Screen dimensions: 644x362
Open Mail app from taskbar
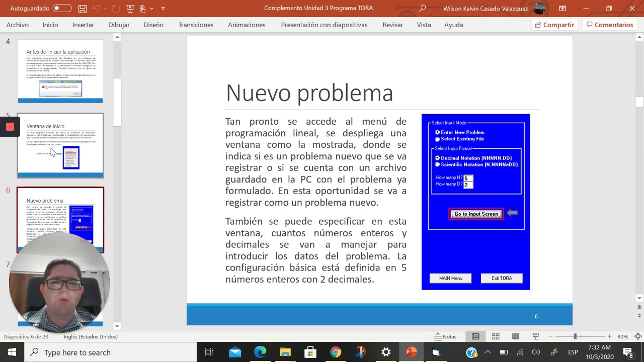(235, 352)
